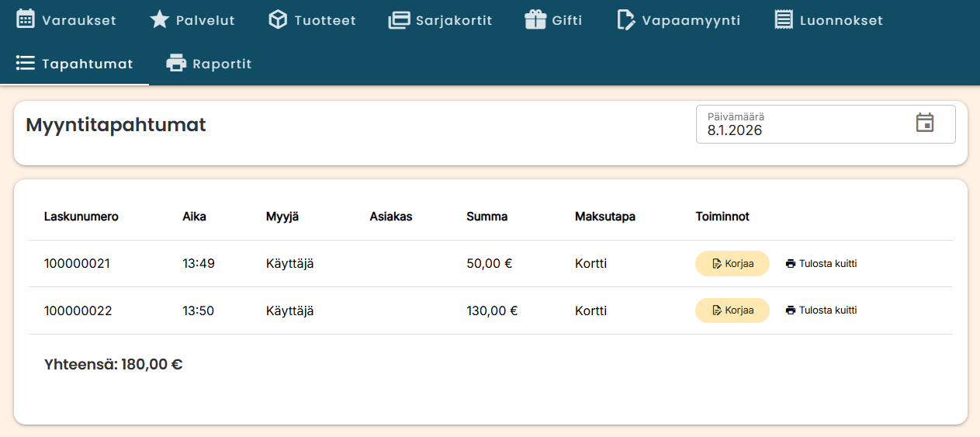The height and width of the screenshot is (437, 980).
Task: Click the receipt icon beside Luonnokset
Action: [784, 20]
